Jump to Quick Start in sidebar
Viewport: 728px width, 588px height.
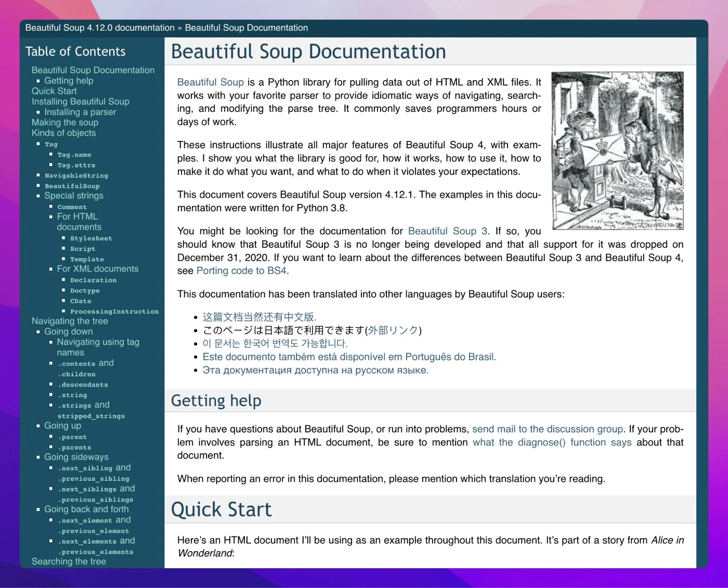(54, 91)
